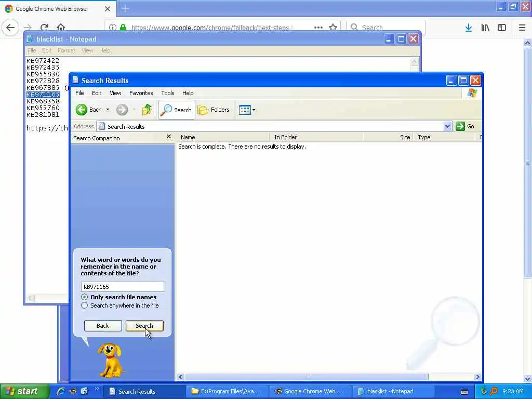Open File menu in blacklist Notepad

[32, 50]
